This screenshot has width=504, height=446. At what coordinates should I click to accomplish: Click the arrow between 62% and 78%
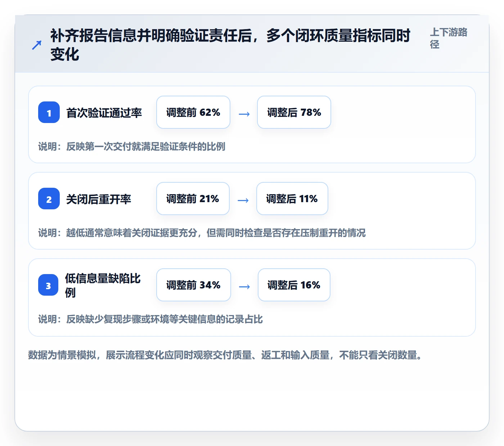pos(244,114)
